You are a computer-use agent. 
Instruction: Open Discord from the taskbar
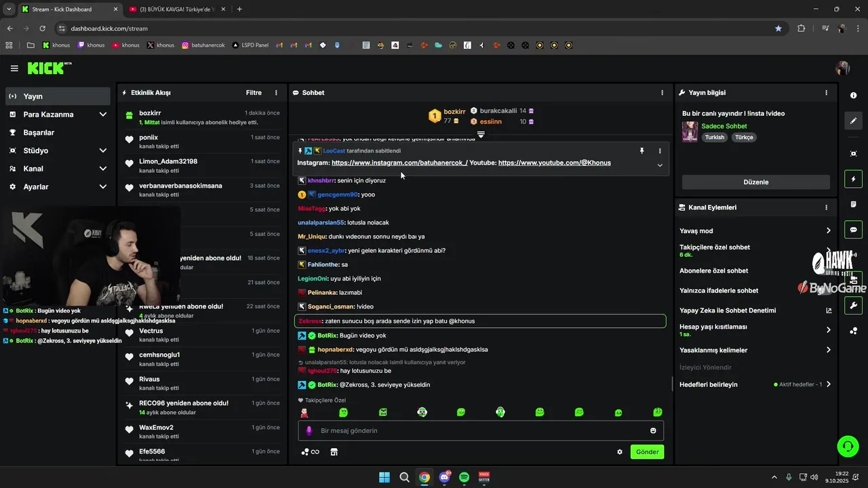click(x=445, y=477)
